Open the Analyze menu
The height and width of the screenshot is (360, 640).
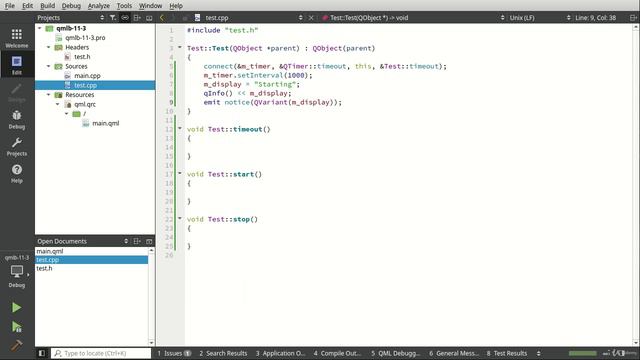(99, 6)
